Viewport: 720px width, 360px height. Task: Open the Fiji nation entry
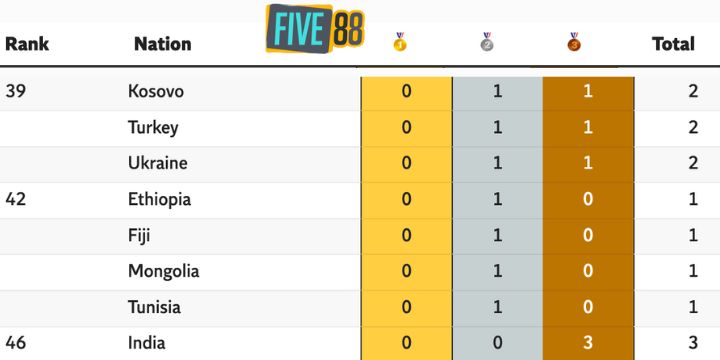tap(139, 236)
